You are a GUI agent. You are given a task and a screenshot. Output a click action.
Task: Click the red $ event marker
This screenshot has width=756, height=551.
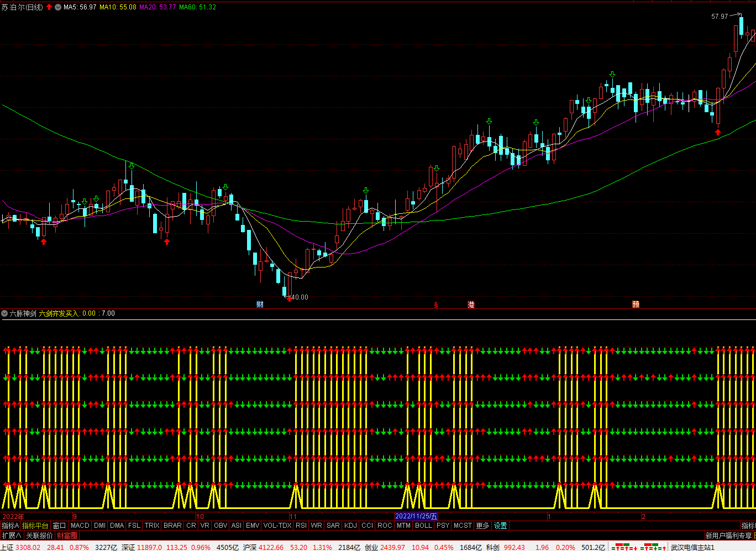[x=435, y=305]
